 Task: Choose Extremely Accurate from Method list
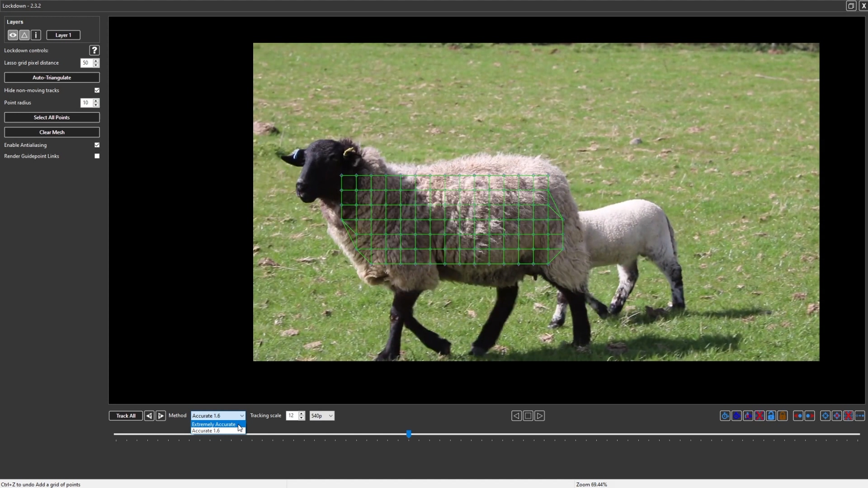click(214, 424)
